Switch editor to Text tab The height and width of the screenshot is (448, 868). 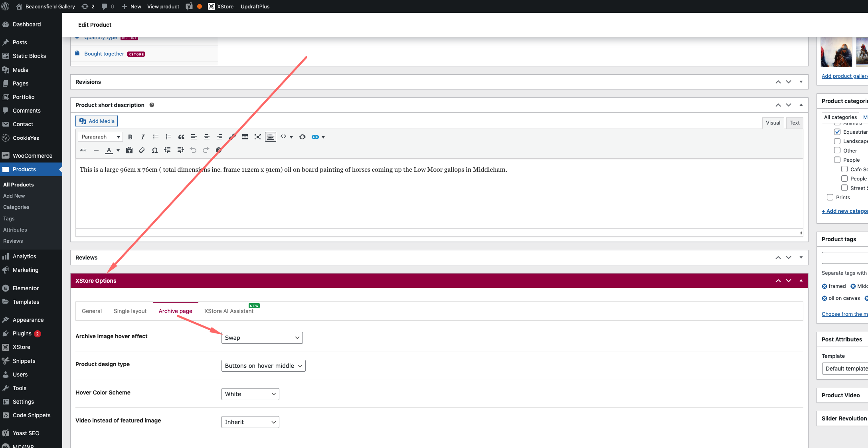[x=795, y=123]
